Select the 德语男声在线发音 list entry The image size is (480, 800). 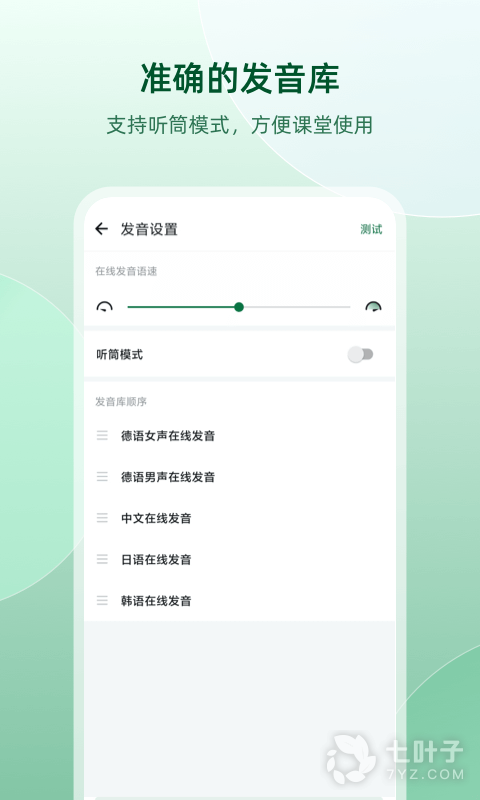pos(240,477)
